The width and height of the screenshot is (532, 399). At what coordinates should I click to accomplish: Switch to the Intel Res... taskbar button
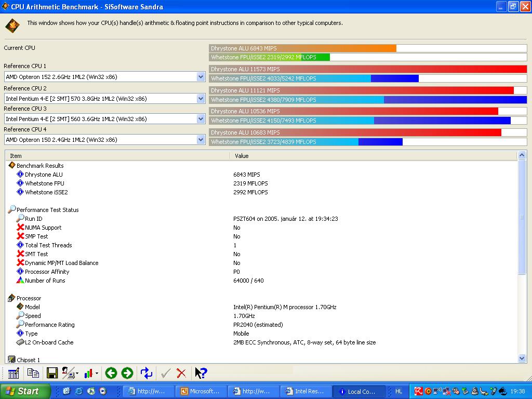coord(305,391)
